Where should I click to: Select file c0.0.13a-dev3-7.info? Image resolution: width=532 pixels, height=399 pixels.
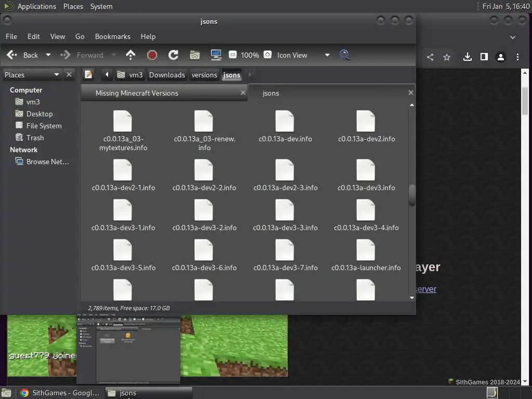[x=285, y=255]
